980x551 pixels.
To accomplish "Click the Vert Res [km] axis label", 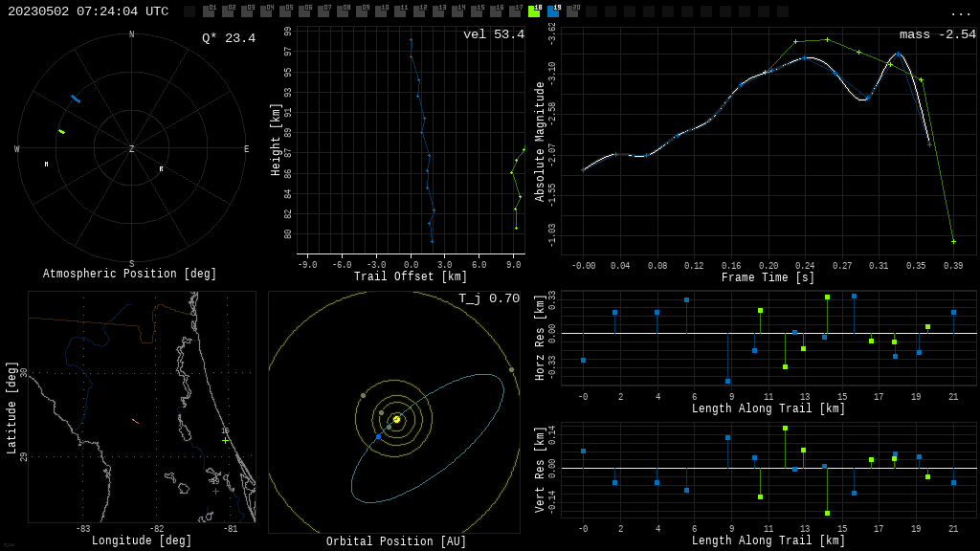I will [x=540, y=470].
